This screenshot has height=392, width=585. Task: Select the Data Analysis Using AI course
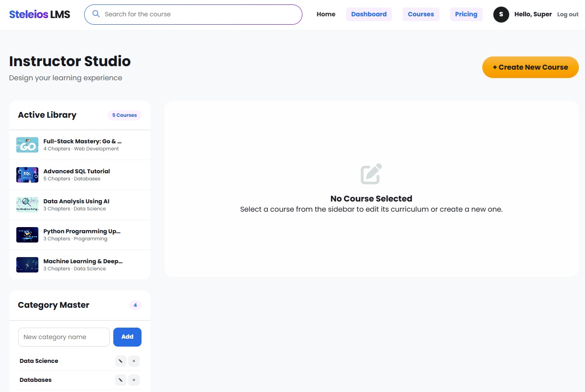click(x=80, y=205)
